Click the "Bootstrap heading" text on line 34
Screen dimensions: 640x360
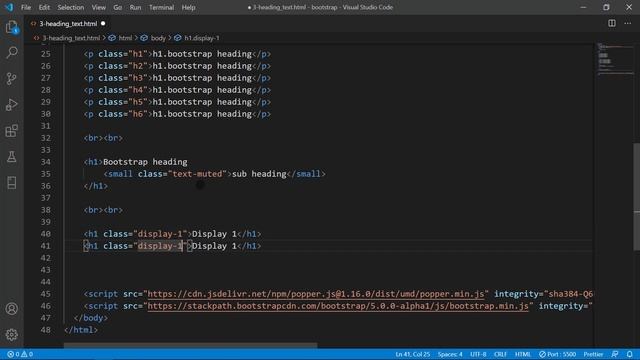point(145,162)
